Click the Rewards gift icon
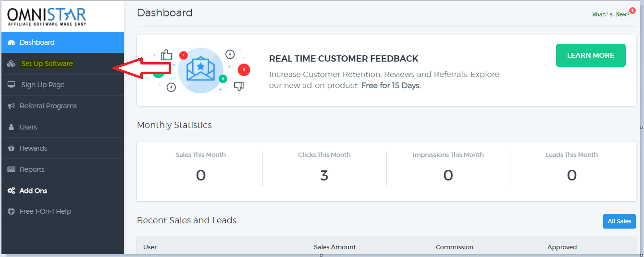Screen dimensions: 644x257 (11, 148)
